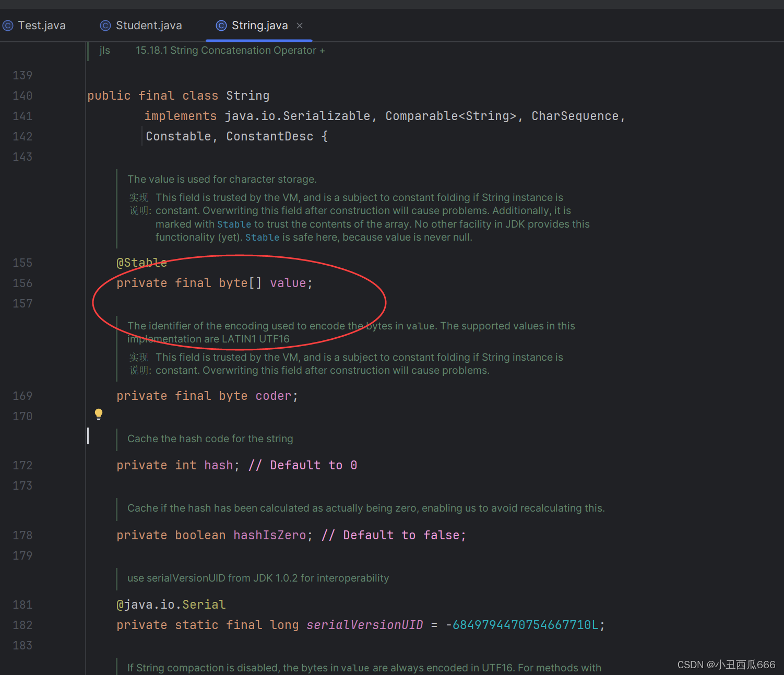Select the String.java tab
This screenshot has width=784, height=675.
pyautogui.click(x=259, y=25)
